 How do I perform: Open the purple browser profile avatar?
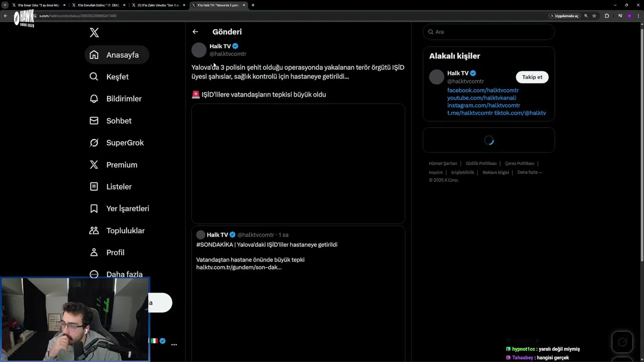(x=629, y=16)
